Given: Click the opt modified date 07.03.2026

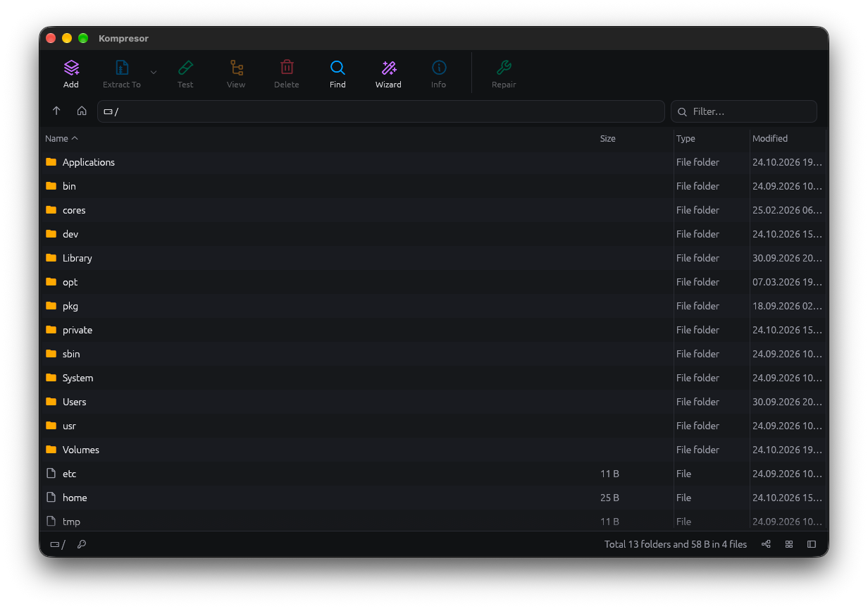Looking at the screenshot, I should coord(787,282).
